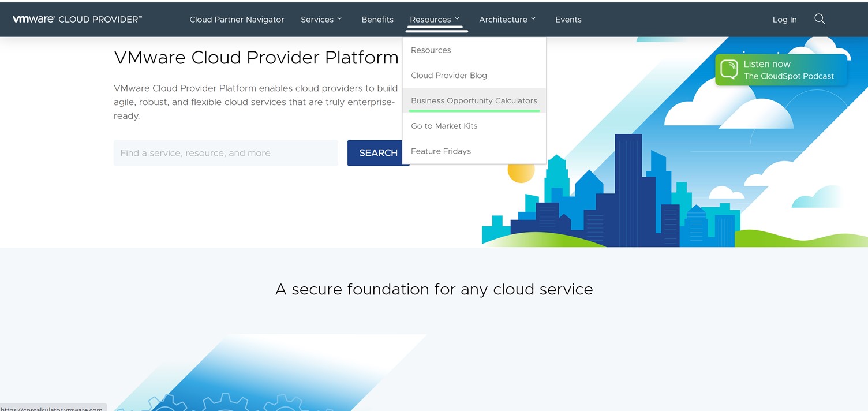Click the podcast speech bubble icon
The height and width of the screenshot is (411, 868).
729,70
